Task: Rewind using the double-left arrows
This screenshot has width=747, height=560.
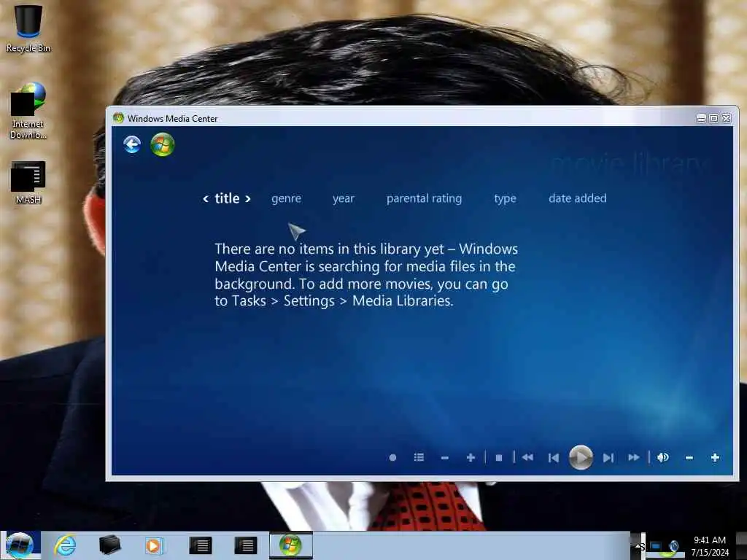Action: point(527,458)
